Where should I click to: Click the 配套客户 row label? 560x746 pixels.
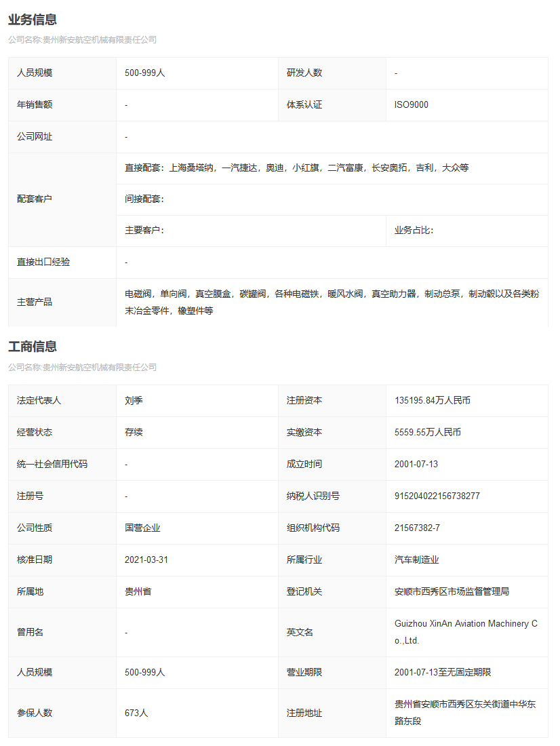(x=35, y=199)
